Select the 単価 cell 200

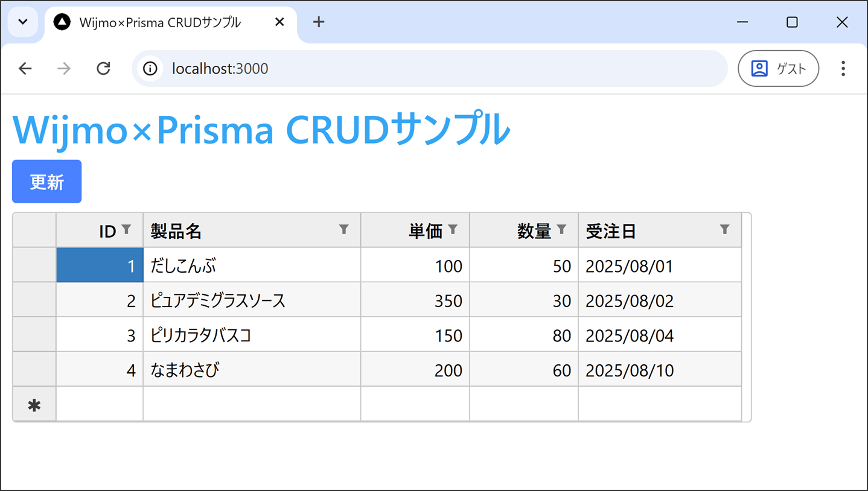point(415,369)
